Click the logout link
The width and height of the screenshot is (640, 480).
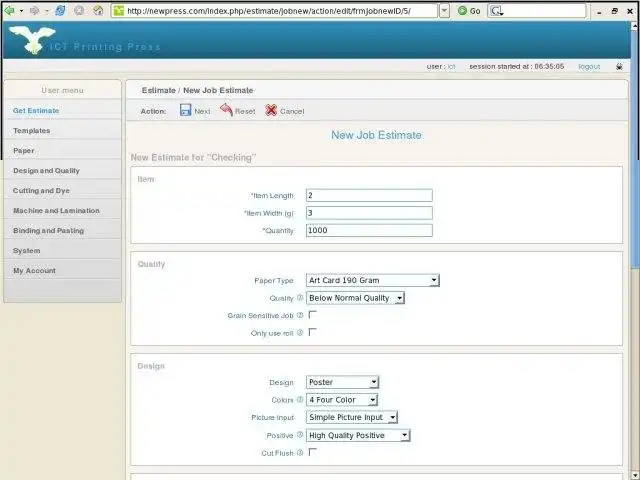[589, 66]
